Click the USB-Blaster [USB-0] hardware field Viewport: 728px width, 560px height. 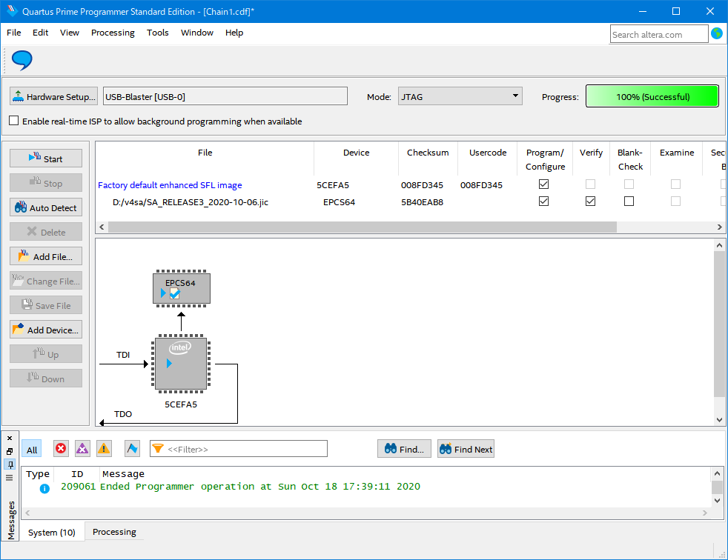pyautogui.click(x=225, y=96)
